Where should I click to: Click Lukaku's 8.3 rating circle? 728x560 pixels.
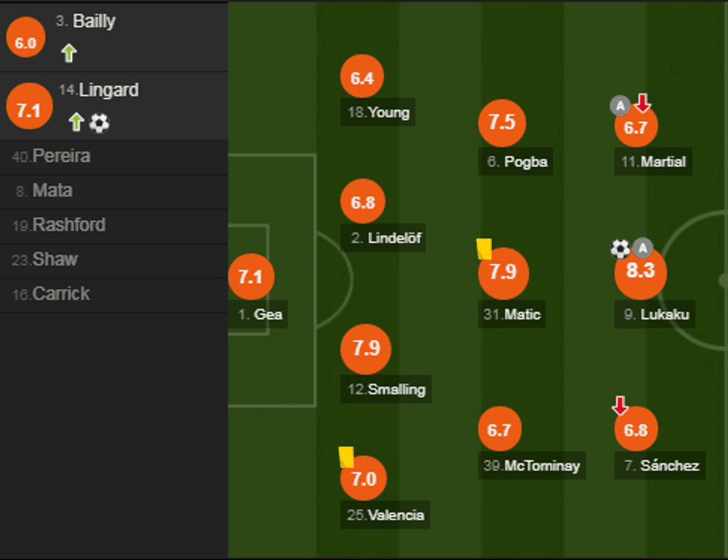(640, 271)
